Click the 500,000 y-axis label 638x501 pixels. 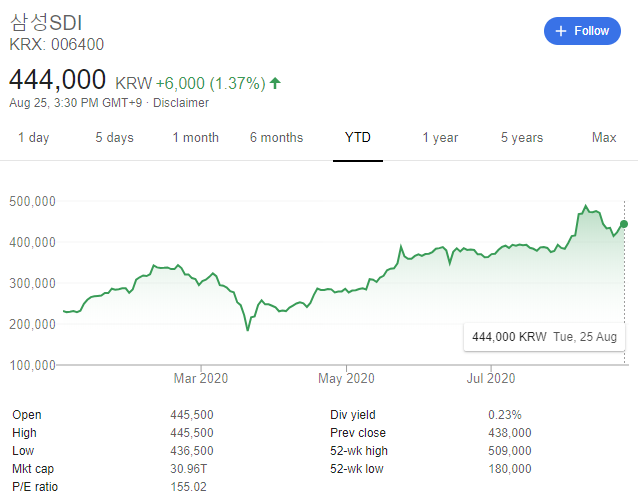click(32, 201)
